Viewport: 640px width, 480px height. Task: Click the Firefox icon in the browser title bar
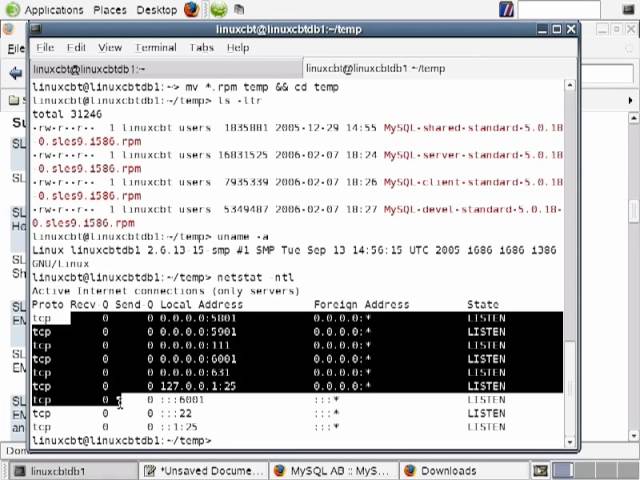pyautogui.click(x=9, y=29)
